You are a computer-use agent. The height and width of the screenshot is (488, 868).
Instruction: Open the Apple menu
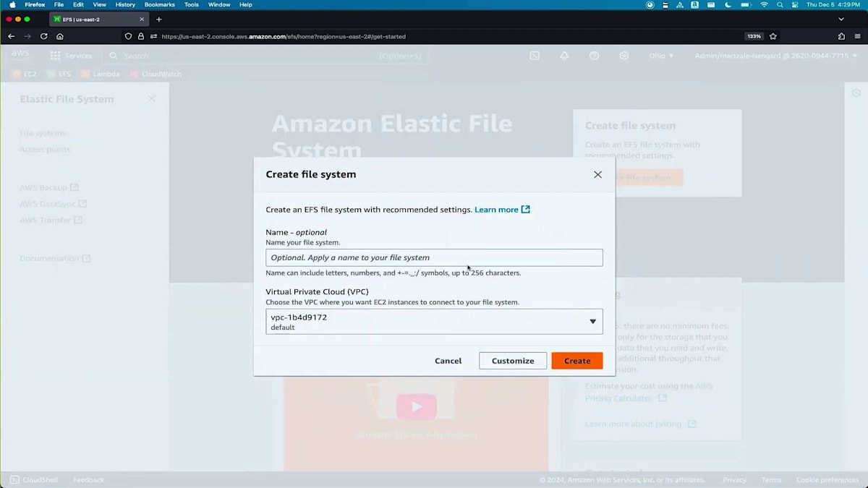[12, 4]
